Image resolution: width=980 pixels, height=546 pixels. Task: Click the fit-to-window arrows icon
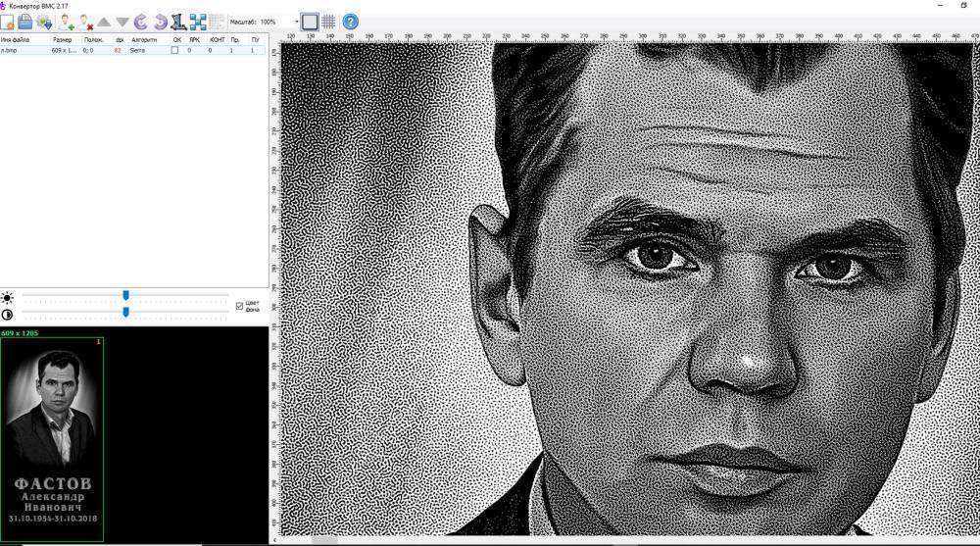(198, 22)
